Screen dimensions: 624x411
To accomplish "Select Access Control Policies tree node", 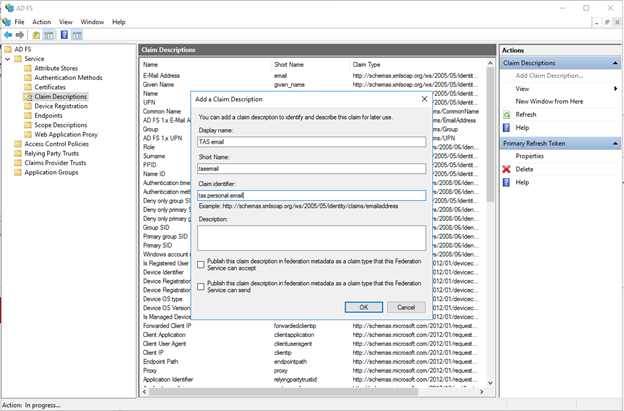I will [57, 144].
